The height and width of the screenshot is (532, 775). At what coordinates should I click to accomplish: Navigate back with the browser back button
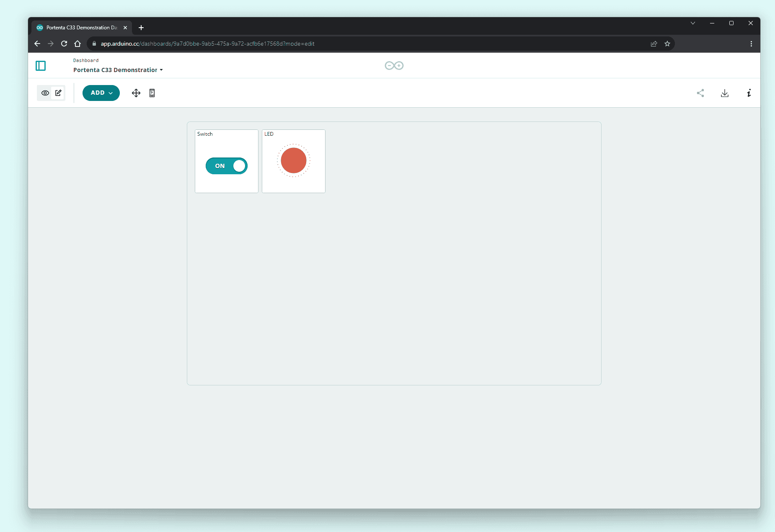pos(37,44)
